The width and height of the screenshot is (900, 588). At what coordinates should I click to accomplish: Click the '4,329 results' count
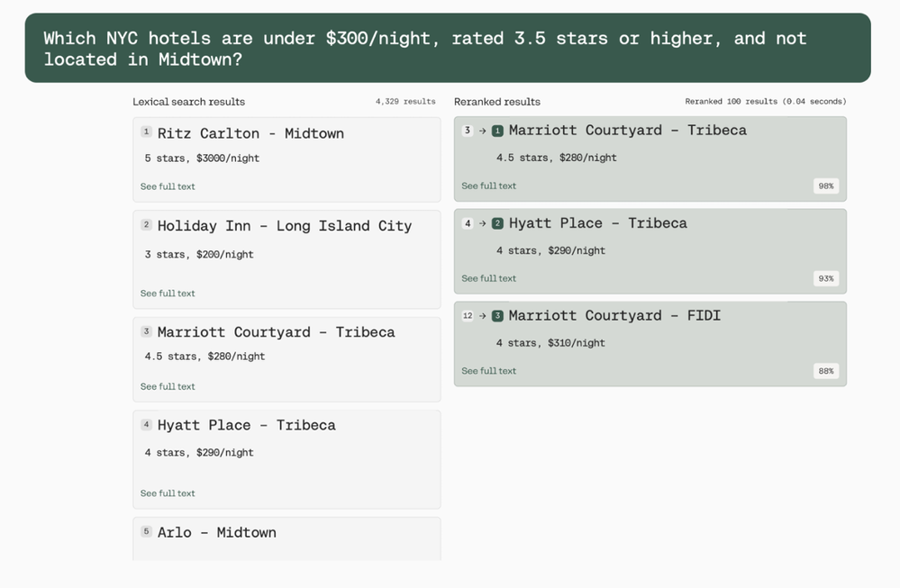(x=405, y=102)
